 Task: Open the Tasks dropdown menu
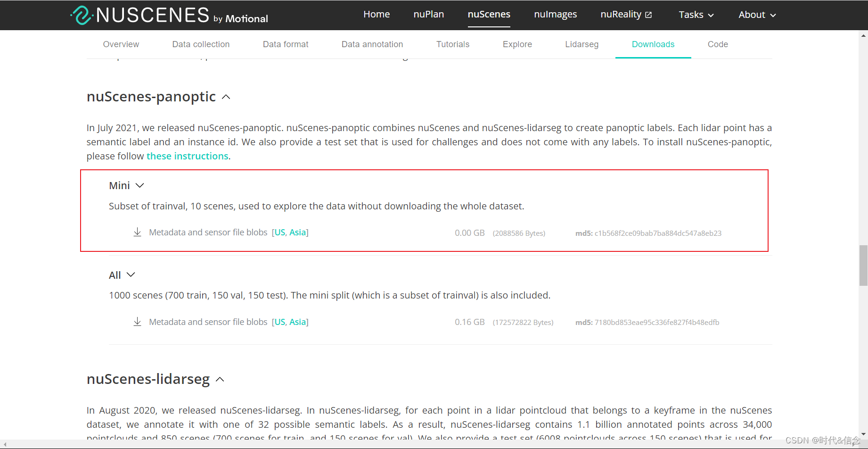tap(696, 15)
